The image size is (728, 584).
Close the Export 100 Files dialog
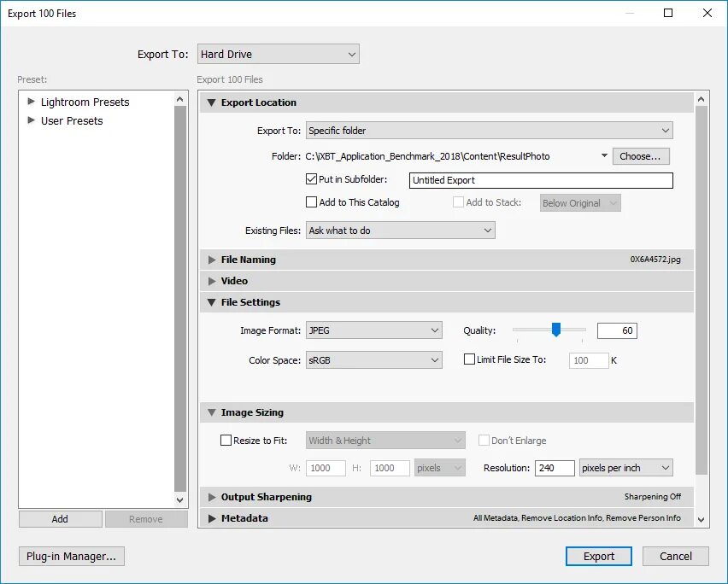click(x=707, y=13)
